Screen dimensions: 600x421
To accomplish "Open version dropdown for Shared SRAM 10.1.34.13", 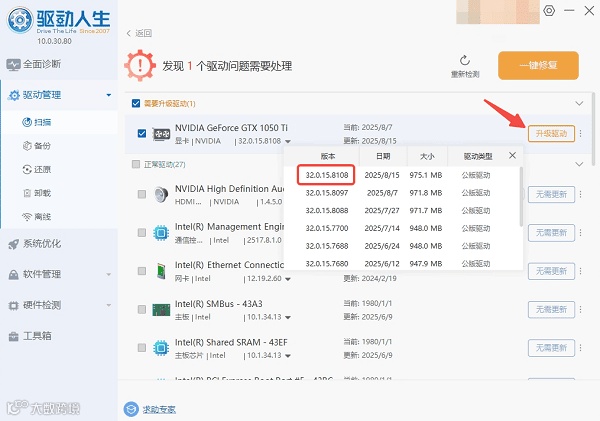I will point(288,356).
